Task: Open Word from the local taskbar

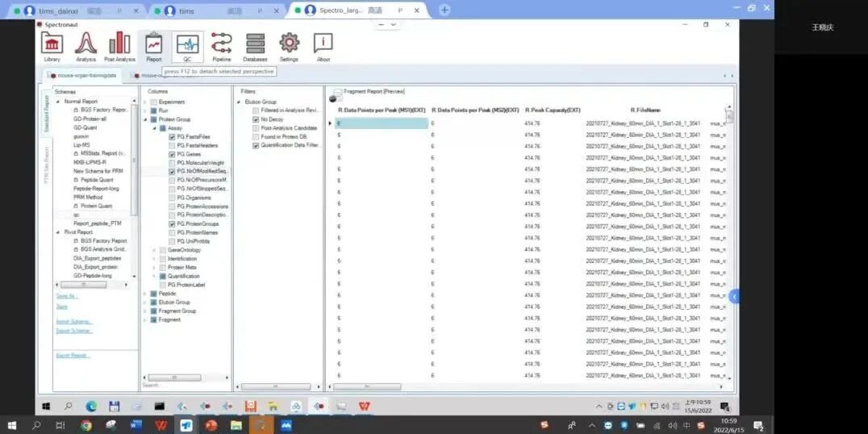Action: click(x=136, y=426)
